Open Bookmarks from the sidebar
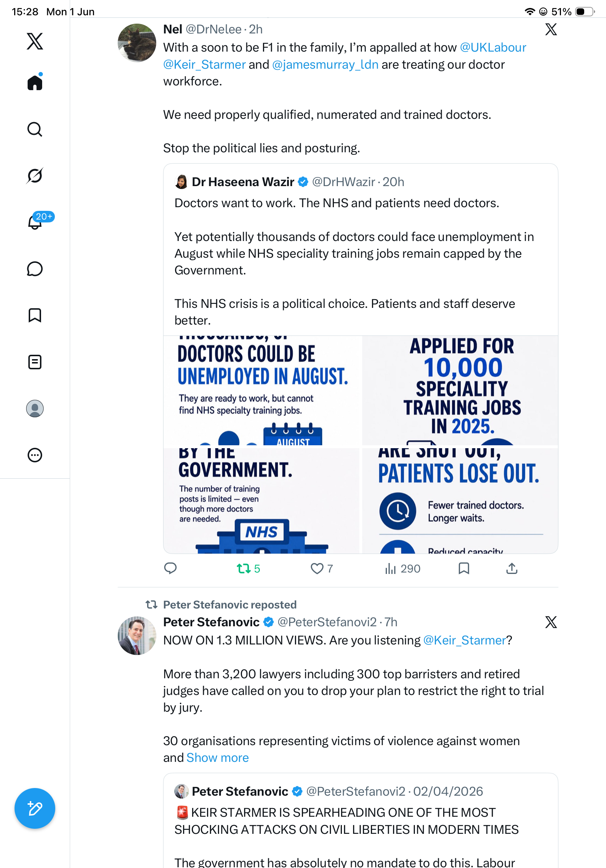This screenshot has width=606, height=868. click(35, 315)
